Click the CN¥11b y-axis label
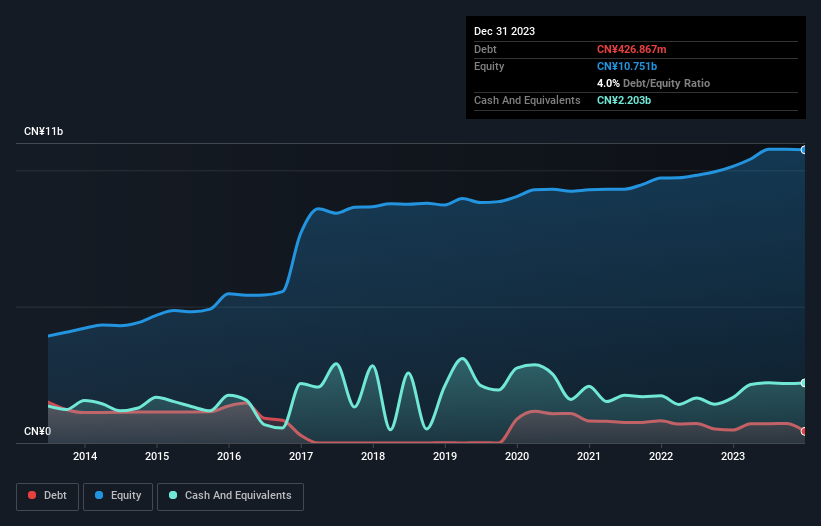 [43, 132]
